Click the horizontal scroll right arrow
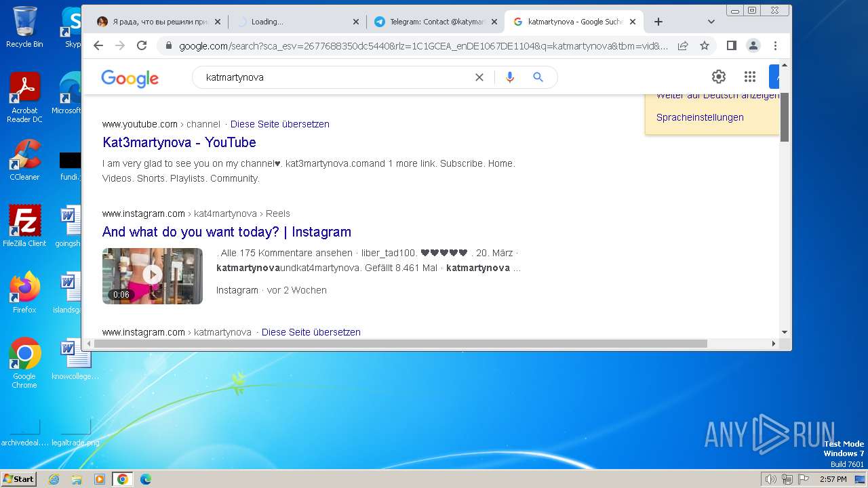 point(774,344)
